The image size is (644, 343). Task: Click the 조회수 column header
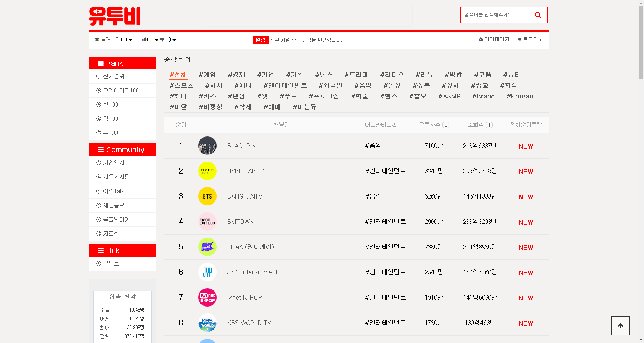[x=476, y=125]
